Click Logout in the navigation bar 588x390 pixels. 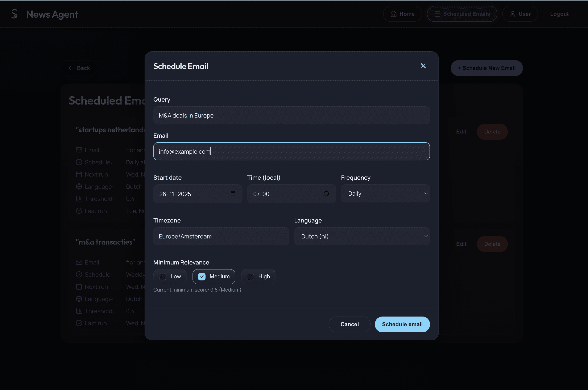(x=559, y=14)
